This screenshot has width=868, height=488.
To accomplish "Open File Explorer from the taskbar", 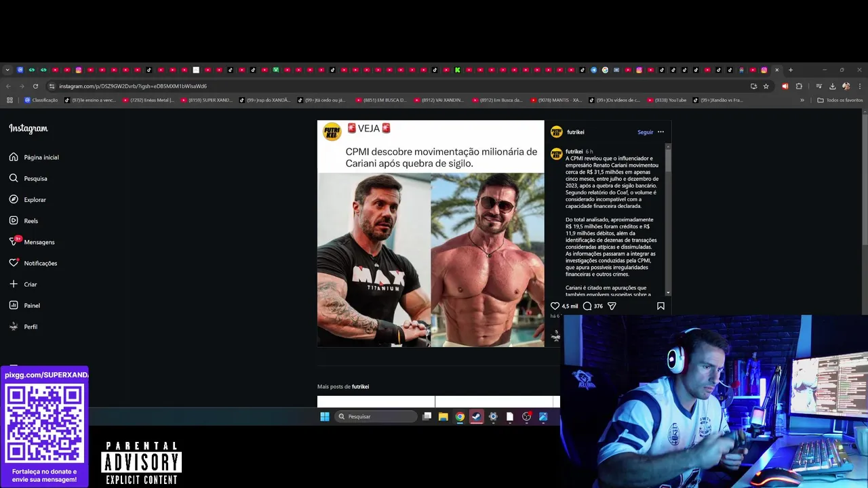I will [443, 417].
